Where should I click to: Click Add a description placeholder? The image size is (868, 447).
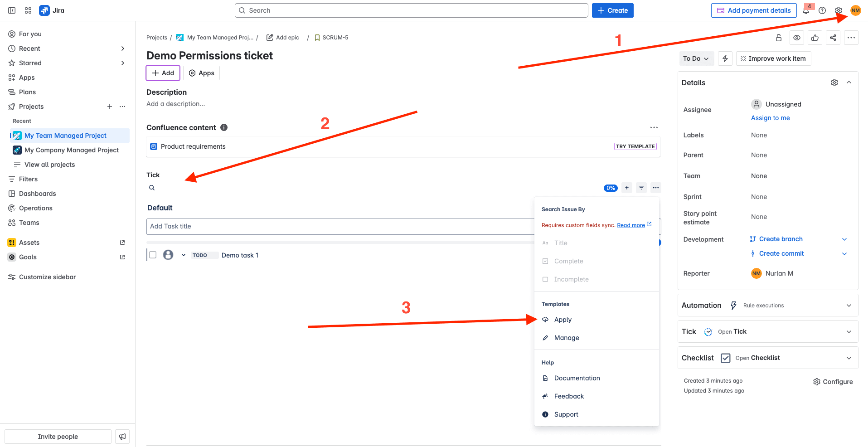click(x=176, y=104)
